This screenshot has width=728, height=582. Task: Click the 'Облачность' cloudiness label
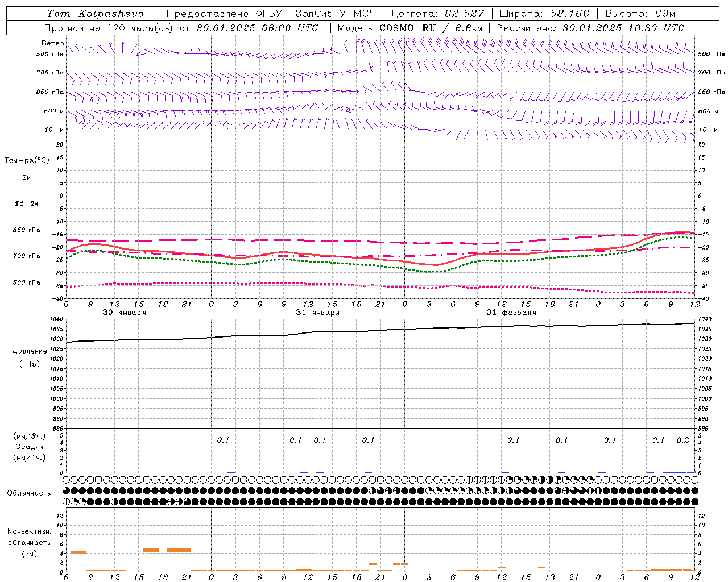(x=29, y=493)
